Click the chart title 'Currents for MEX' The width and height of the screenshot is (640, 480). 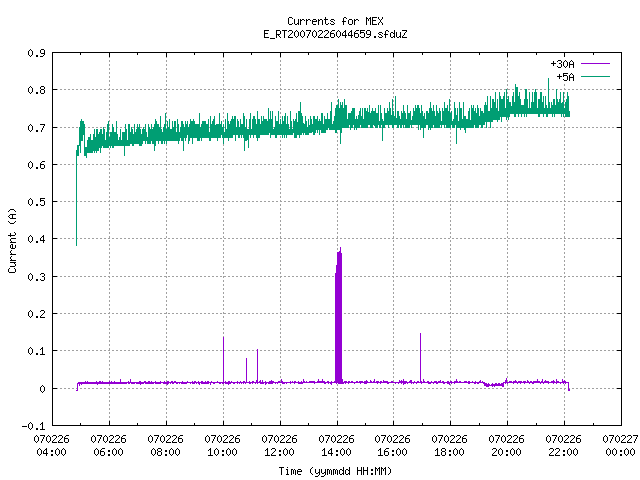point(335,21)
